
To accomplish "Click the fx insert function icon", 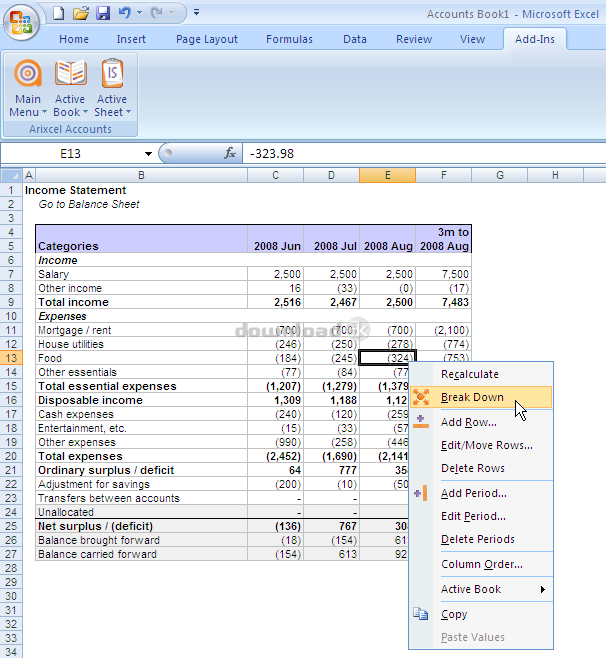I will tap(230, 153).
